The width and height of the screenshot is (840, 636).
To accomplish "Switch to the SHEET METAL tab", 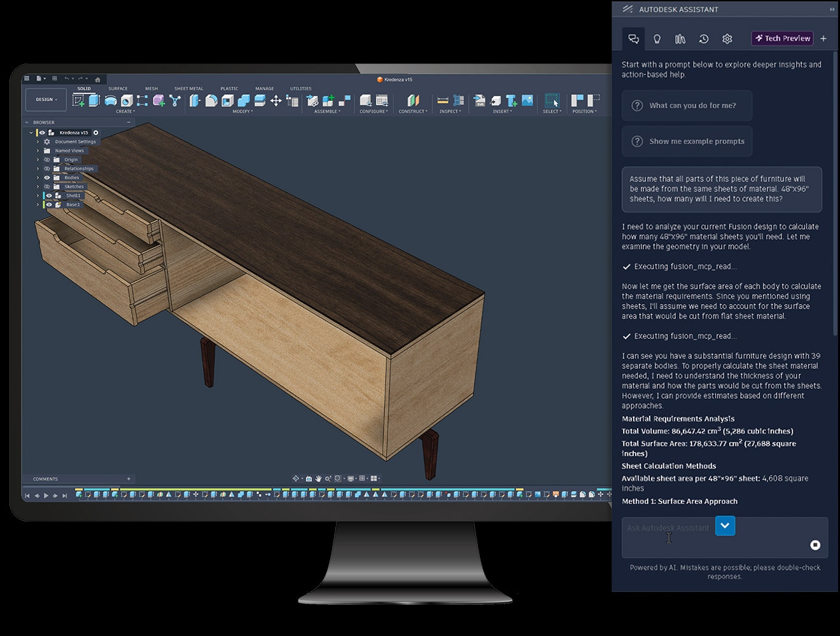I will tap(188, 88).
